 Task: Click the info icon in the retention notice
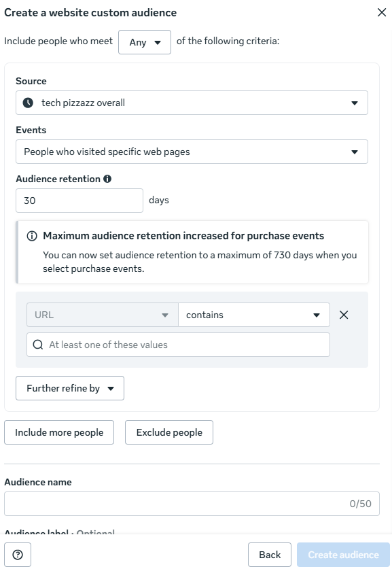coord(32,236)
